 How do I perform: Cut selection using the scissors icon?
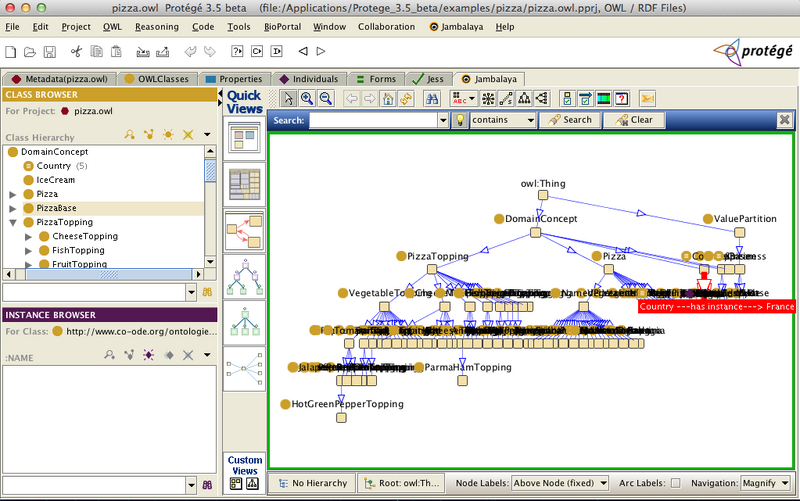[x=76, y=52]
